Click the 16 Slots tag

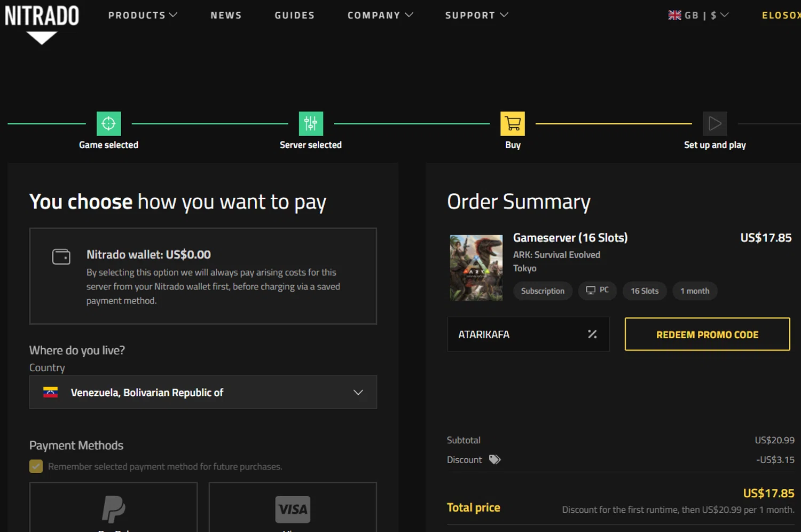[645, 291]
